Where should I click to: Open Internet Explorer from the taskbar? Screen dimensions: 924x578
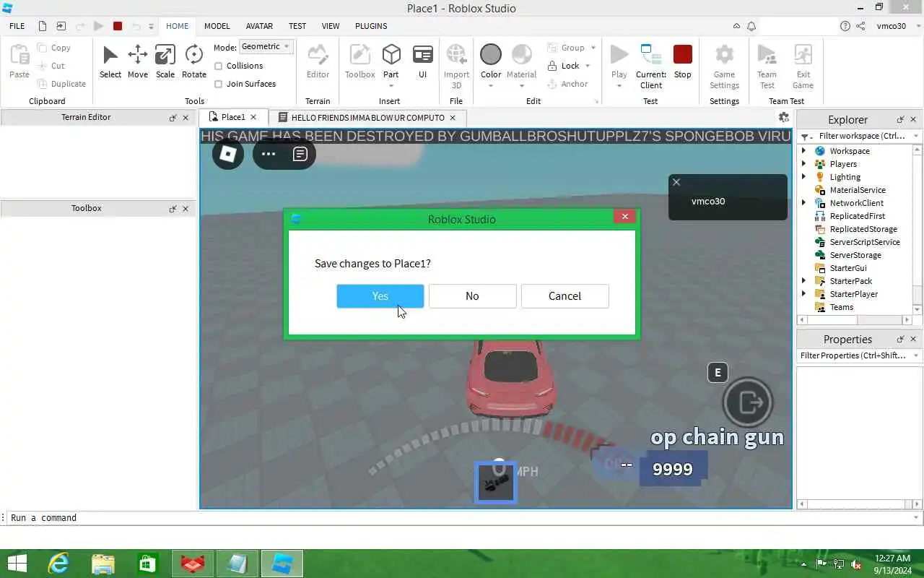coord(58,564)
